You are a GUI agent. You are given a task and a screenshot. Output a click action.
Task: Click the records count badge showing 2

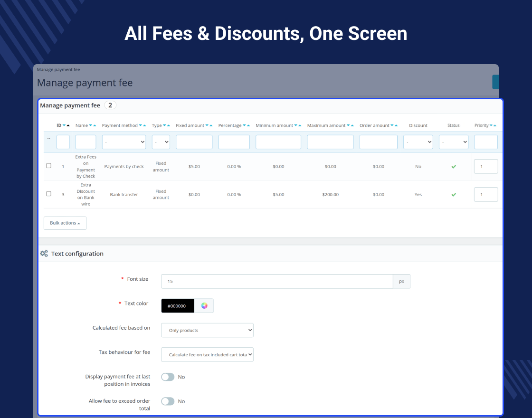(x=110, y=105)
